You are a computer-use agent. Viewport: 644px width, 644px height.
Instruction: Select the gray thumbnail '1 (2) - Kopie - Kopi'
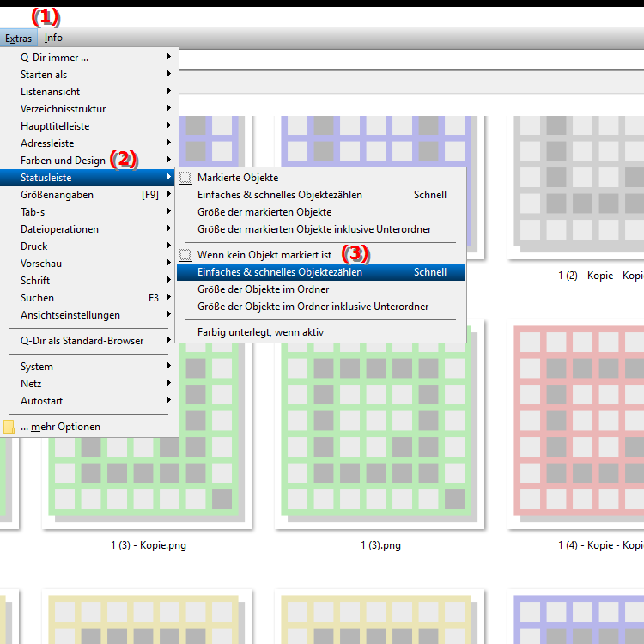click(x=576, y=188)
